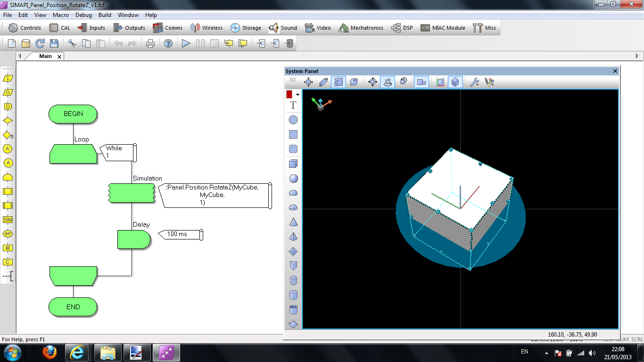Add a cone shape in System Panel
Image resolution: width=644 pixels, height=362 pixels.
coord(293,222)
